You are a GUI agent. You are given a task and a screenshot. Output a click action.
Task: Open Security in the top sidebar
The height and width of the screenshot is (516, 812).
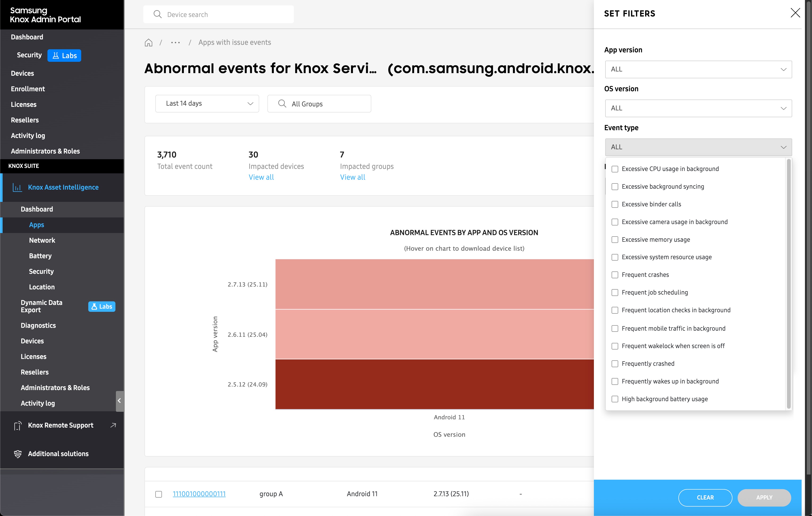coord(29,55)
